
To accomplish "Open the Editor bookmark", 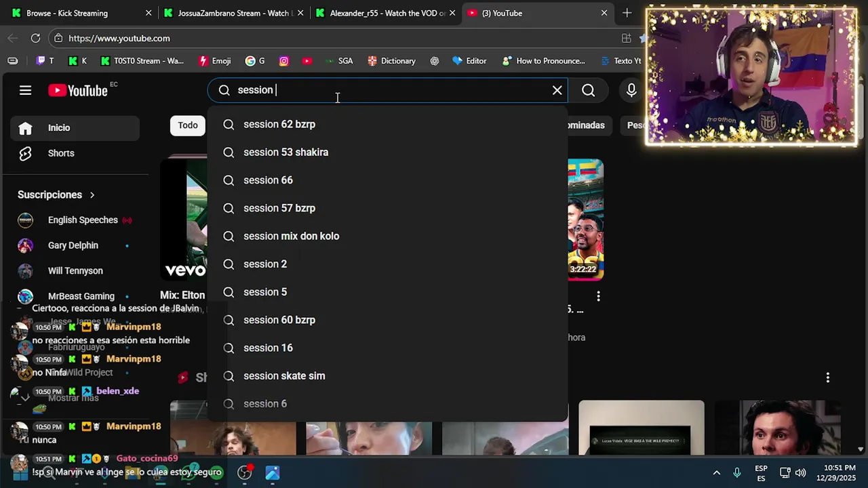I will coord(469,61).
